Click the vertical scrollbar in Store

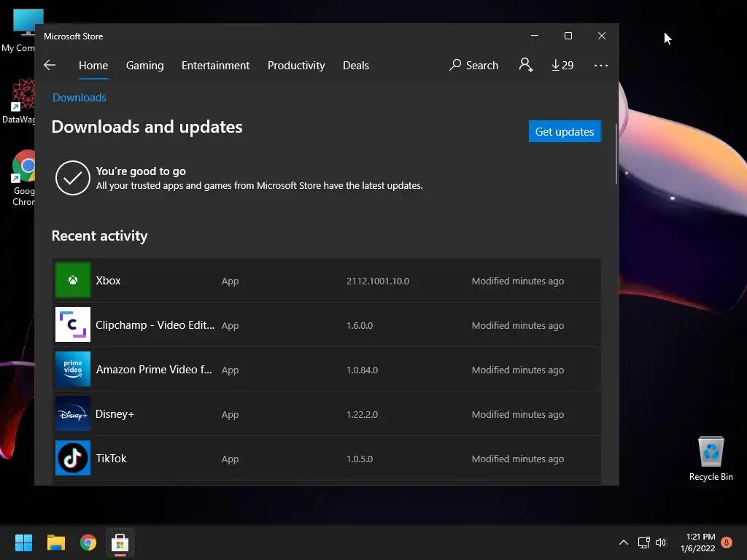click(616, 154)
